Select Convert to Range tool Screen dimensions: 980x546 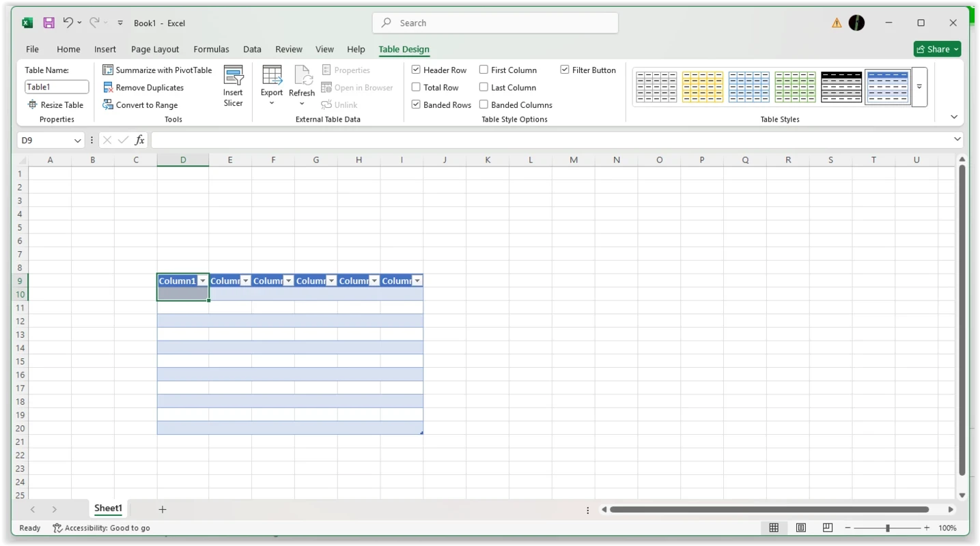(108, 105)
